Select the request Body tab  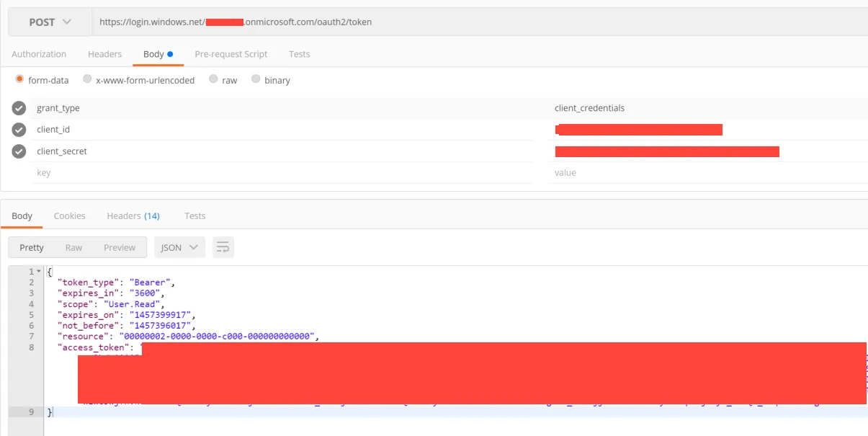pyautogui.click(x=158, y=54)
